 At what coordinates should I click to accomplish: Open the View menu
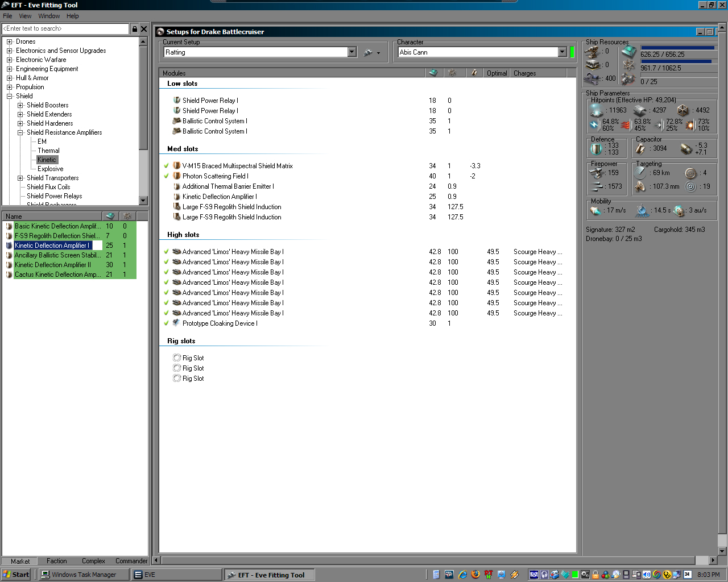(25, 16)
